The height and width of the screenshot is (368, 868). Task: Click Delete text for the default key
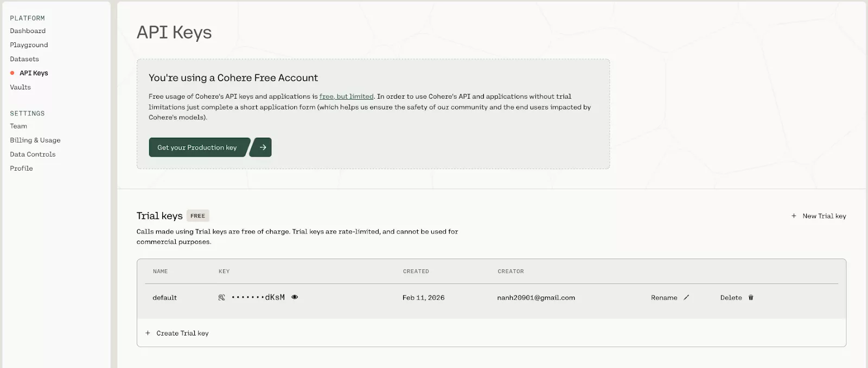point(731,298)
